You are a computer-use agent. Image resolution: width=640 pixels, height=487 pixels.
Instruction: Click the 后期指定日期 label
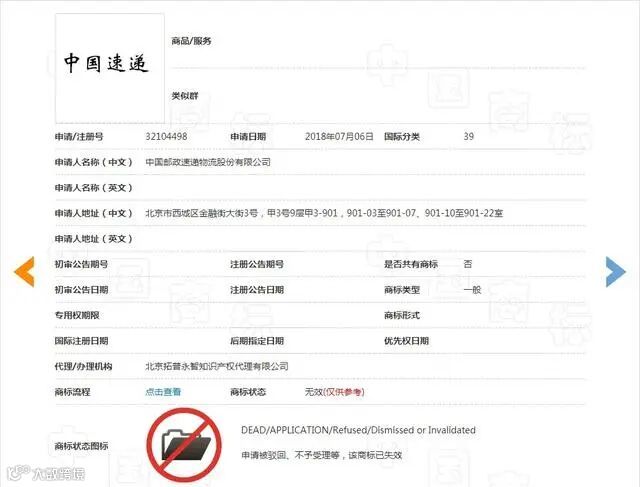(257, 341)
